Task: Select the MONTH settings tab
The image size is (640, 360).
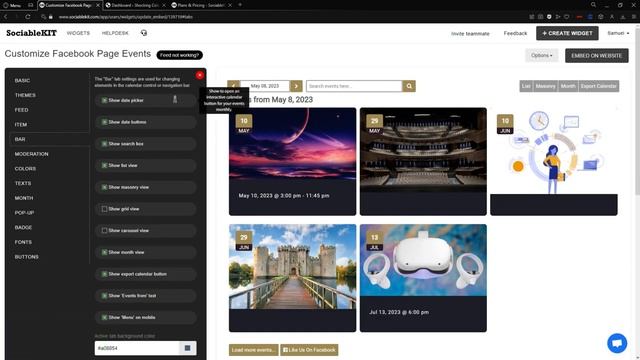Action: [24, 198]
